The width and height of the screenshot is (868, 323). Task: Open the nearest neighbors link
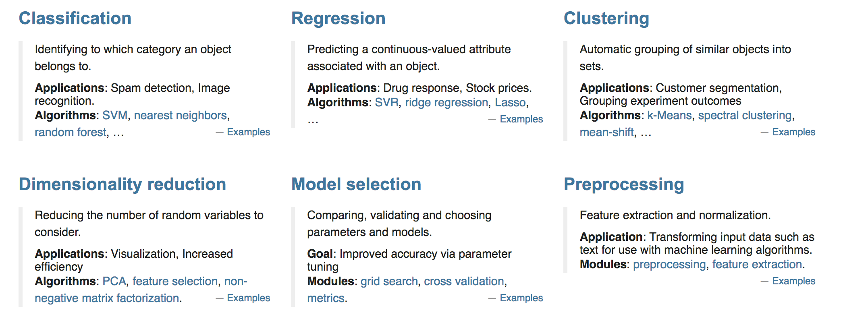(181, 116)
